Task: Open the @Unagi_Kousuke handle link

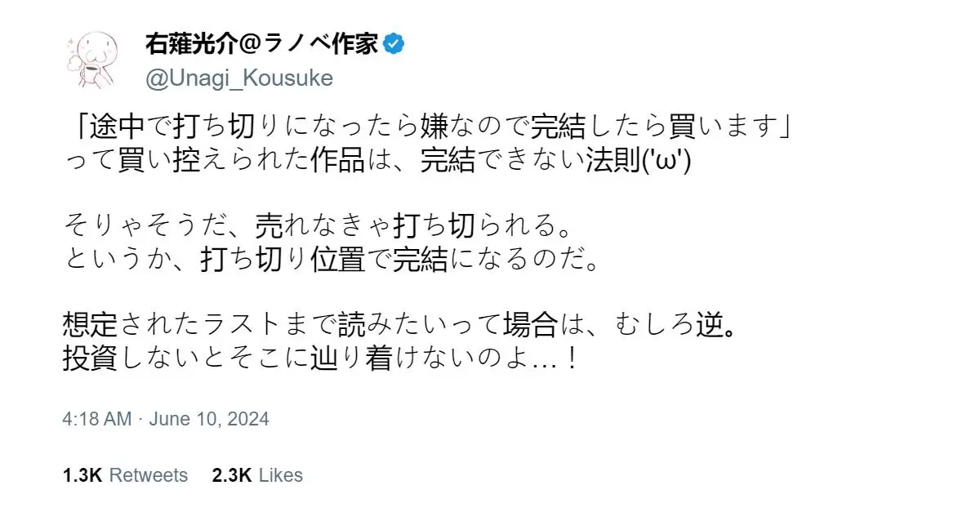Action: (238, 78)
